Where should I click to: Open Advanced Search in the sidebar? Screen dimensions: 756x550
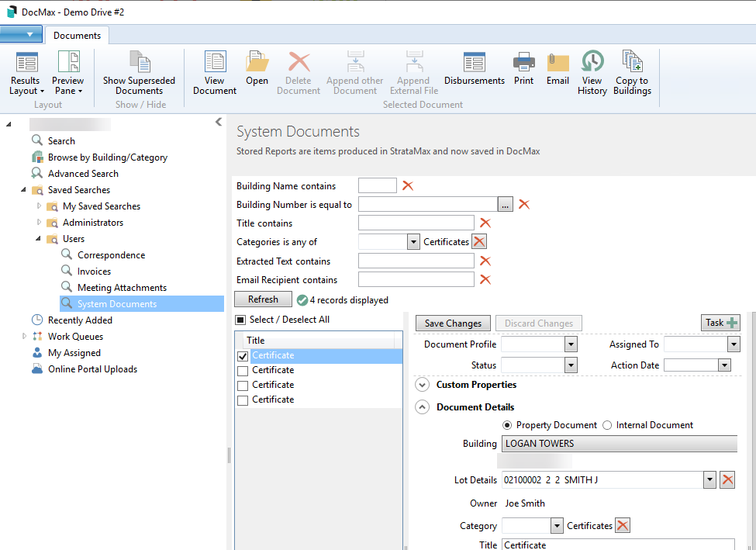click(x=83, y=174)
